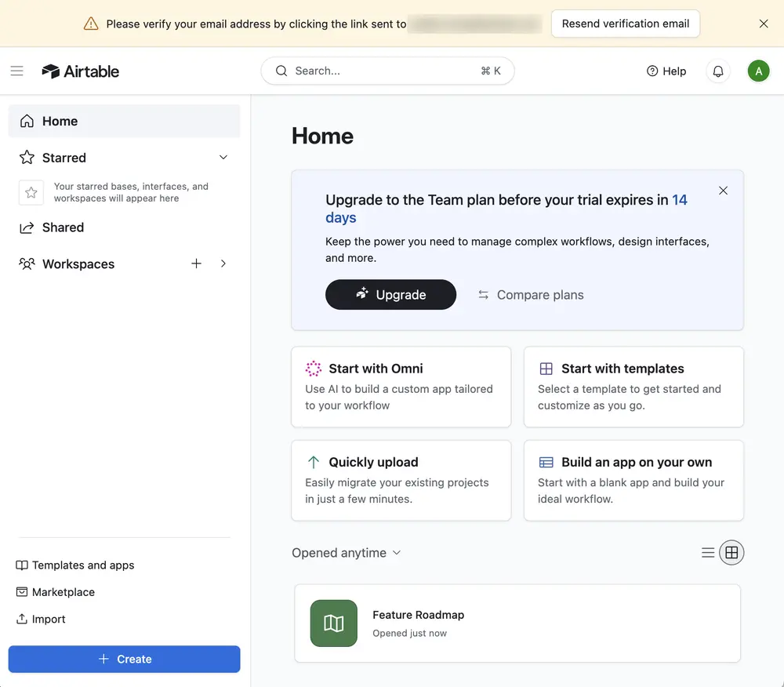Click the Compare plans arrows icon
784x687 pixels.
(x=483, y=295)
